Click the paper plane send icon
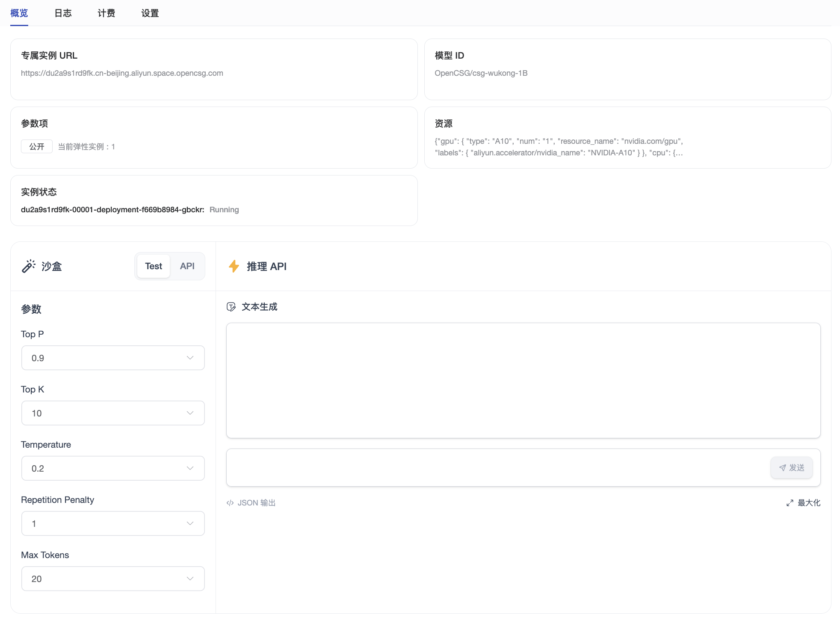The width and height of the screenshot is (840, 624). coord(783,468)
